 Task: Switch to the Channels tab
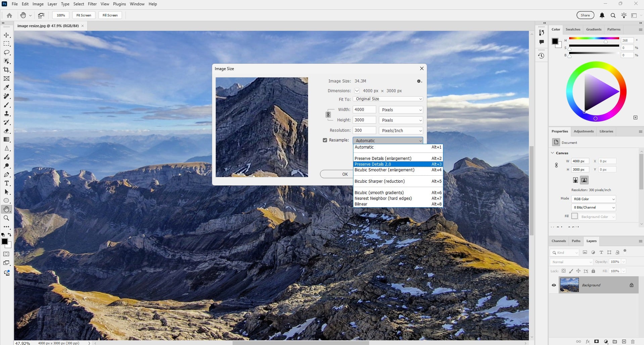(558, 241)
